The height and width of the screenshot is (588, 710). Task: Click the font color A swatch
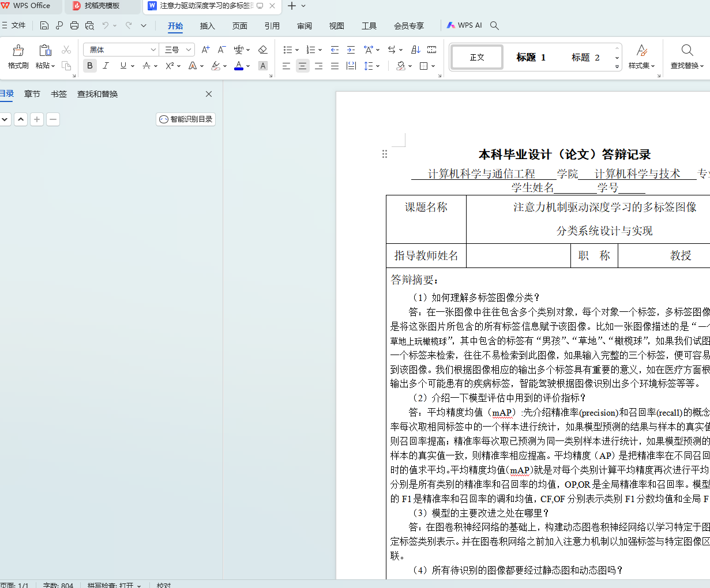pos(239,66)
